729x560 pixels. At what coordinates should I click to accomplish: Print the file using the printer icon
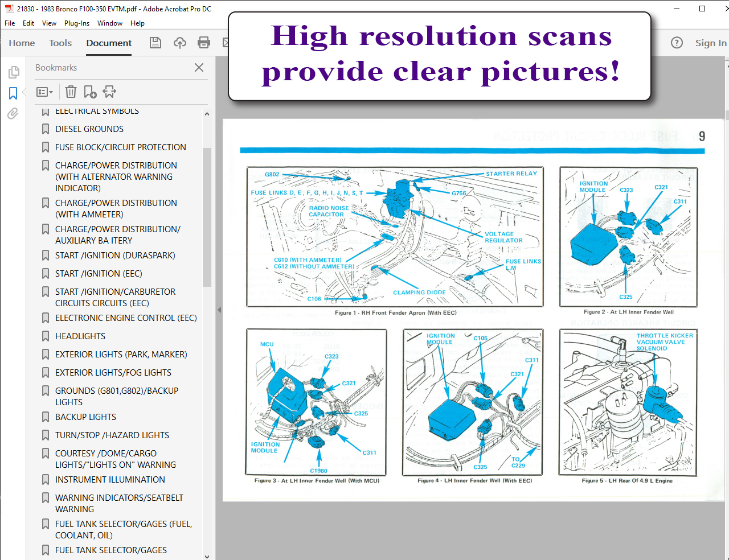204,43
